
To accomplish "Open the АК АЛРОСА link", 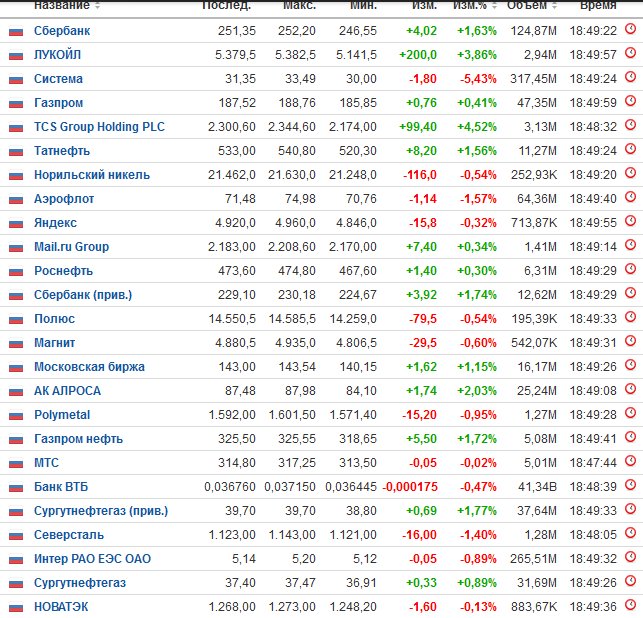I will point(67,390).
